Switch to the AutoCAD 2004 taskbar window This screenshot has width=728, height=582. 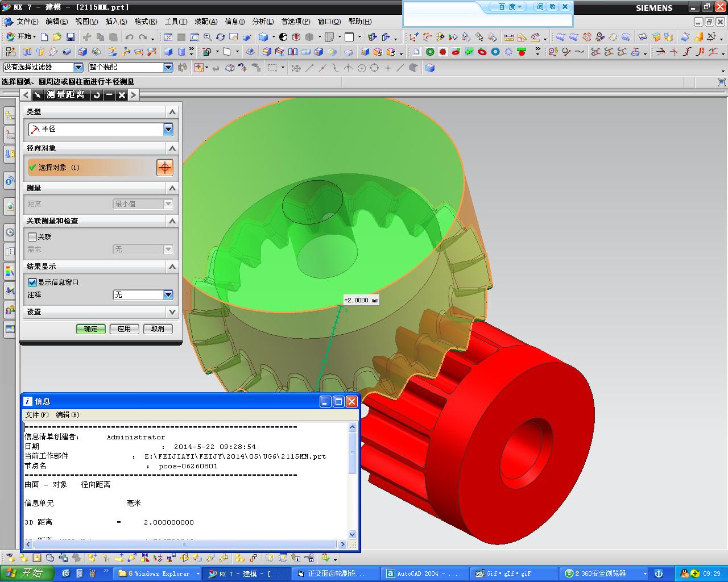click(x=424, y=573)
